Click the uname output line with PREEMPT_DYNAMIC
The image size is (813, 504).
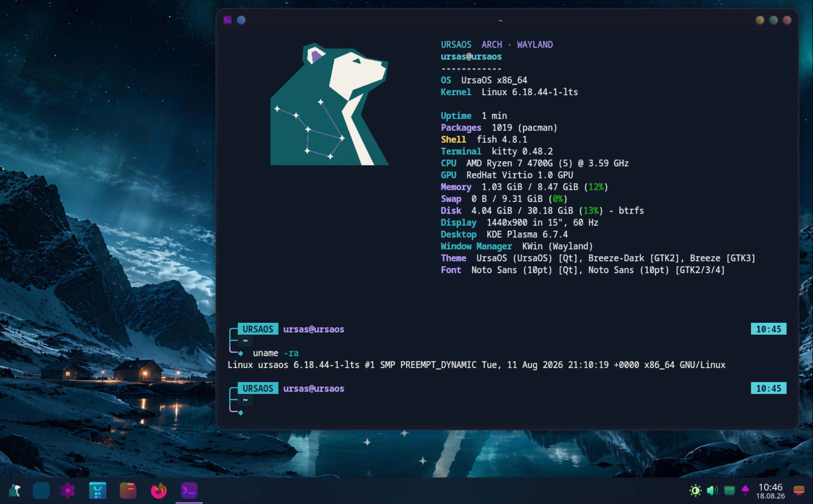(476, 365)
